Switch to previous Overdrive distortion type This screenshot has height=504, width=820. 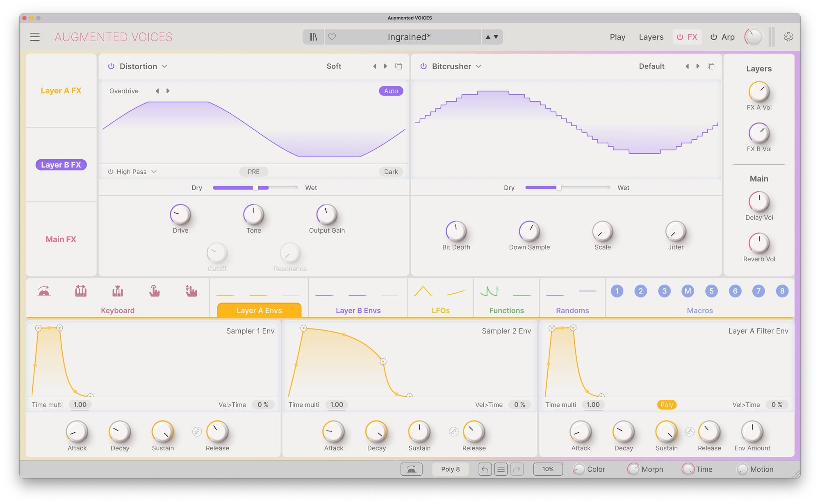[157, 91]
